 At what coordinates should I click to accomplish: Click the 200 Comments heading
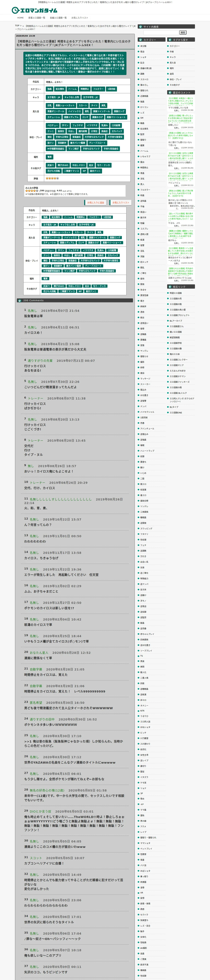coord(33,301)
